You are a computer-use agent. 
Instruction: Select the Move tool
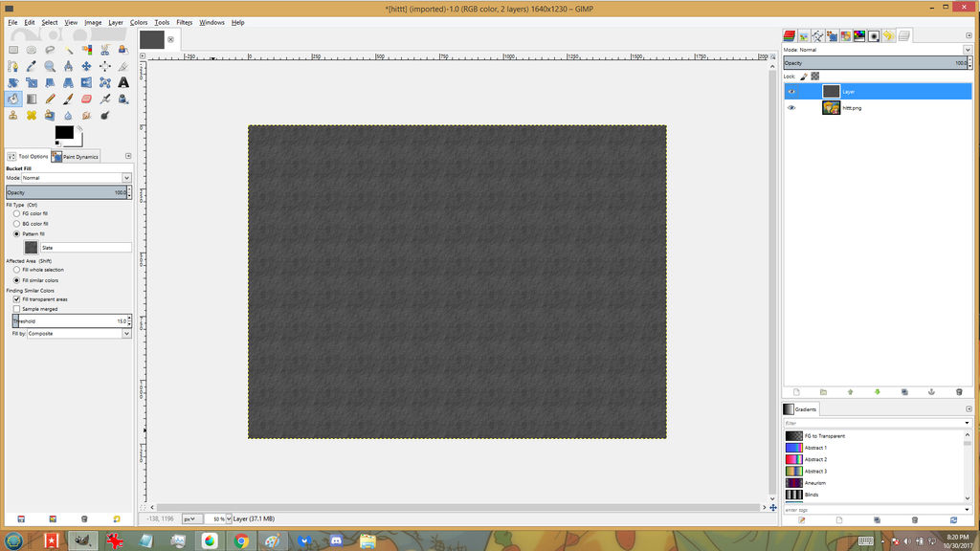pos(86,66)
